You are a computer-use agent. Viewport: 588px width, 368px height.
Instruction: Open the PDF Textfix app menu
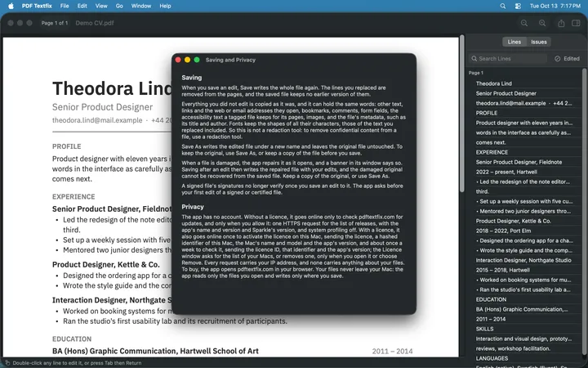[x=37, y=6]
